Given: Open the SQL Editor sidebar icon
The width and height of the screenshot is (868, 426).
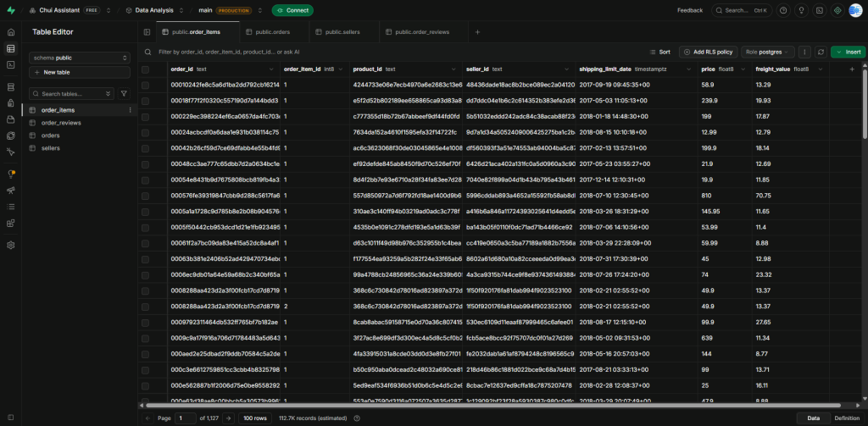Looking at the screenshot, I should tap(10, 64).
